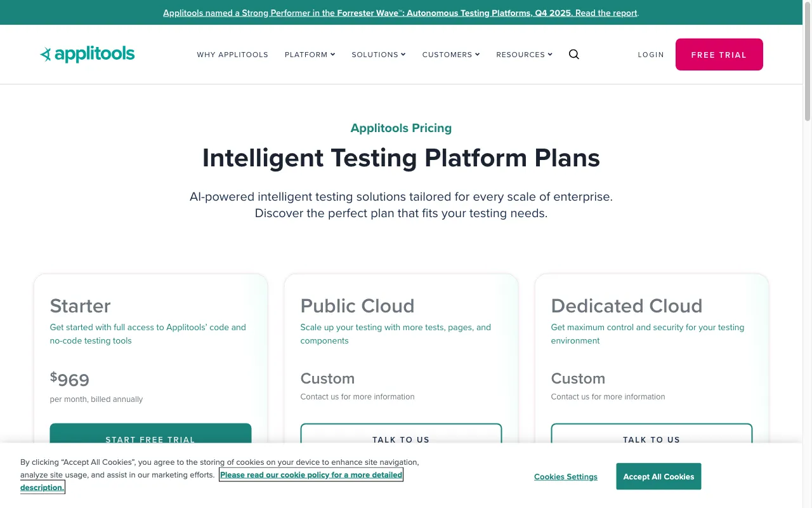Screen dimensions: 812x508
Task: Click the $969 price text
Action: tap(70, 380)
